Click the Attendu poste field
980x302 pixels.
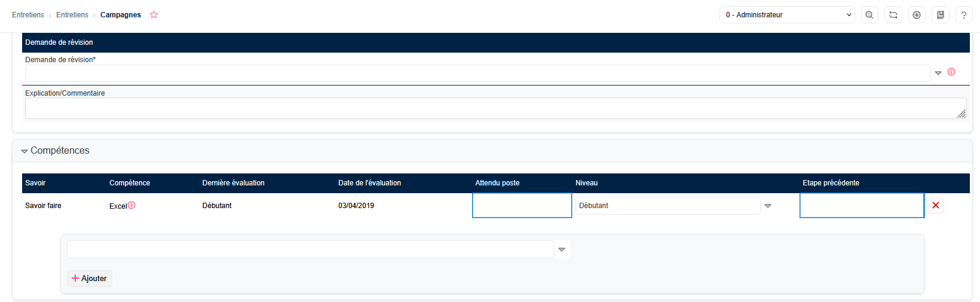coord(522,206)
